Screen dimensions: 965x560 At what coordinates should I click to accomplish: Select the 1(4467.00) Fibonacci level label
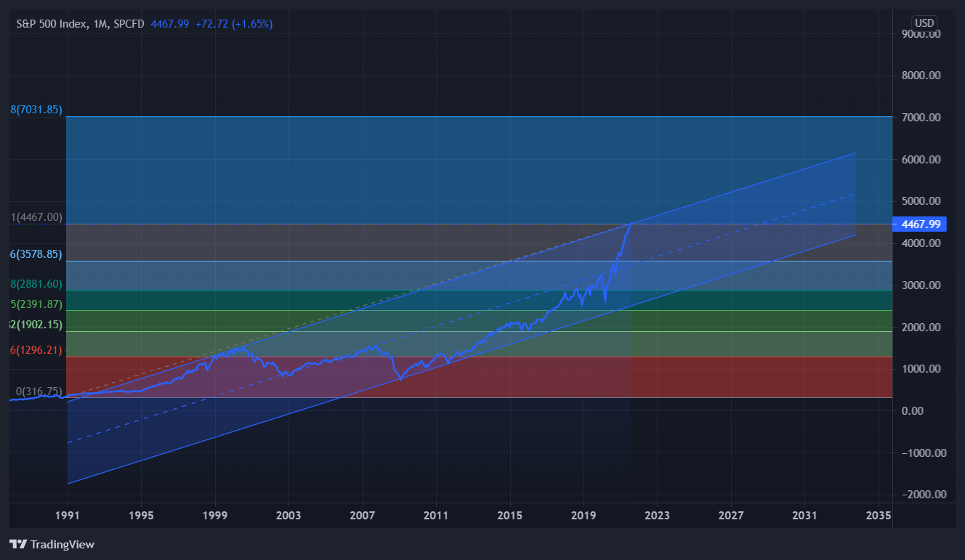(x=36, y=217)
